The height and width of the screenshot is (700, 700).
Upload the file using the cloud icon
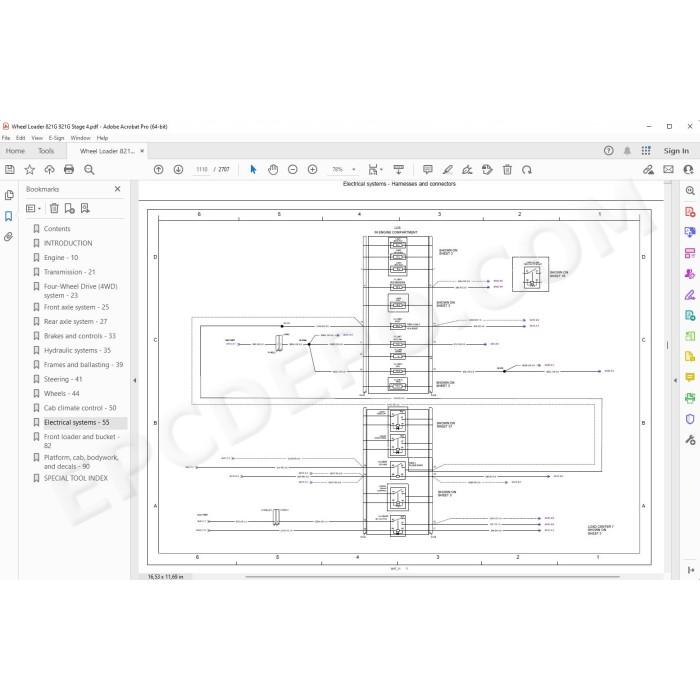(x=49, y=170)
